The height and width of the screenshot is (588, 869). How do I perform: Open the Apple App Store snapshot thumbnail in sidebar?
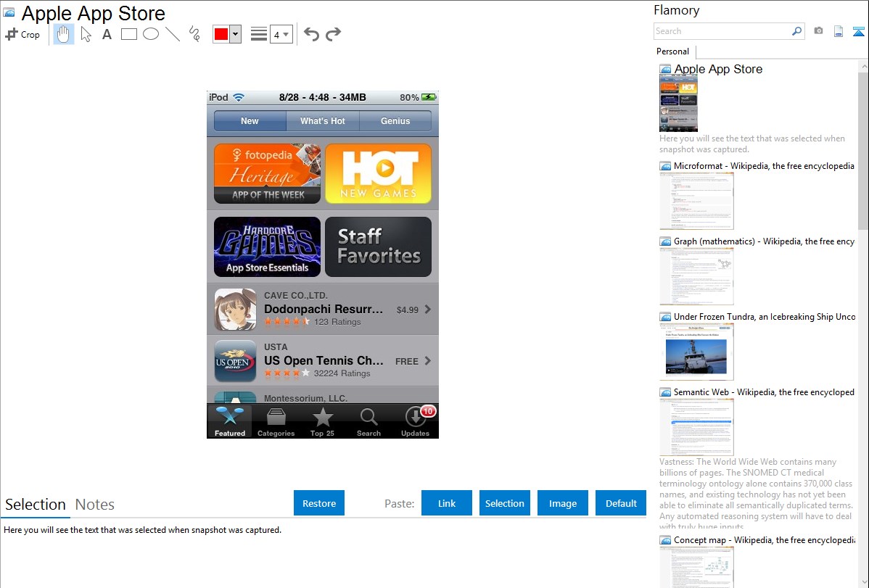[678, 103]
